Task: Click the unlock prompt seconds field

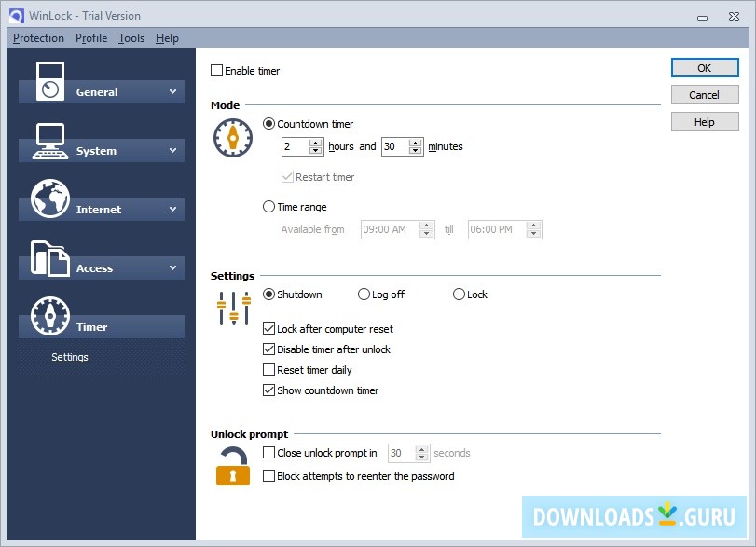Action: coord(402,453)
